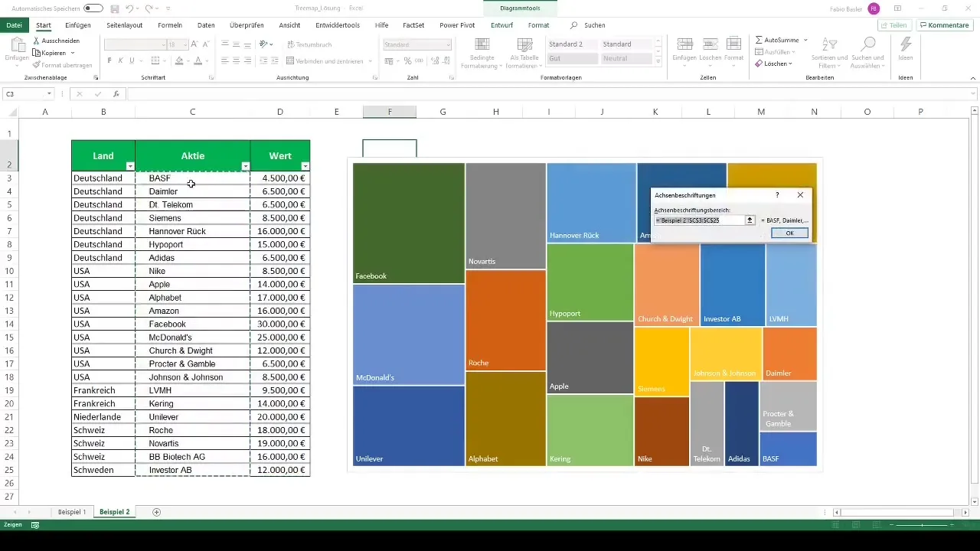Click the AutoSumme sigma button
The height and width of the screenshot is (551, 980).
778,40
